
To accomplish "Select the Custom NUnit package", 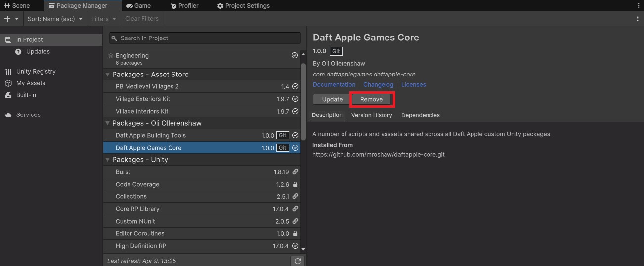I will [x=202, y=221].
